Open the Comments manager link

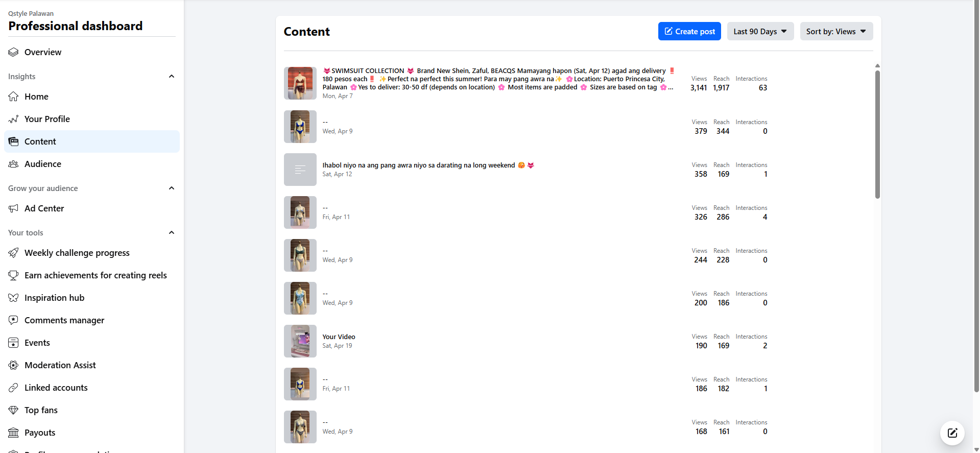click(x=92, y=320)
